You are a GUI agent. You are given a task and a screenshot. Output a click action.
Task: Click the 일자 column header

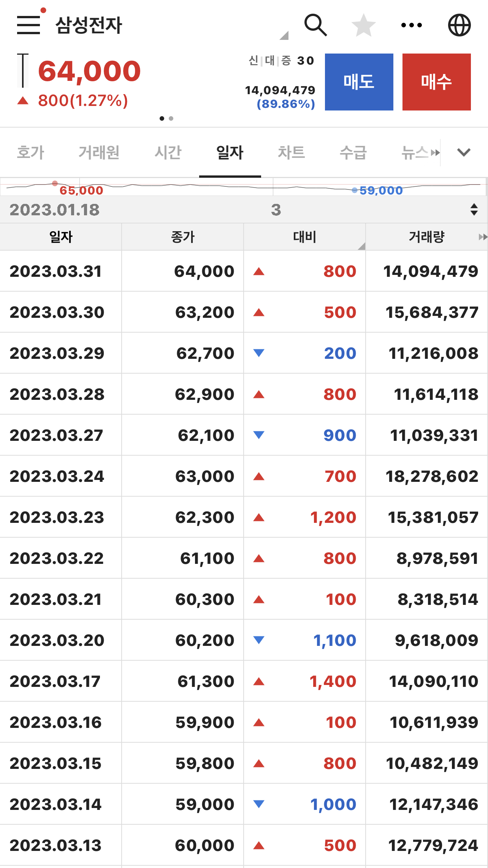61,237
